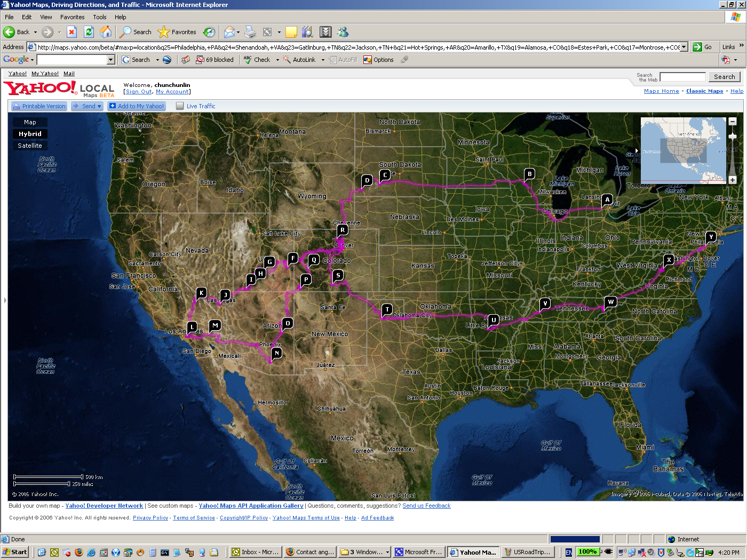Viewport: 747px width, 560px height.
Task: Open the File menu
Action: click(x=9, y=17)
